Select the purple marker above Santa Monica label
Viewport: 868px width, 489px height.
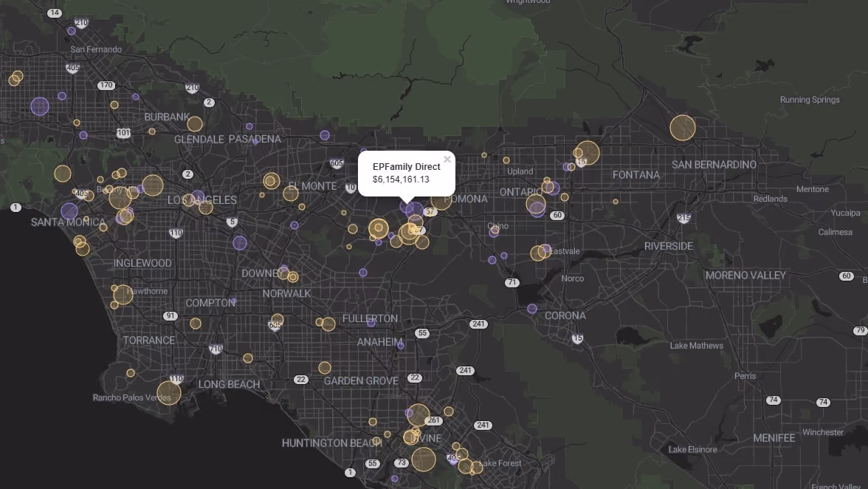point(69,211)
